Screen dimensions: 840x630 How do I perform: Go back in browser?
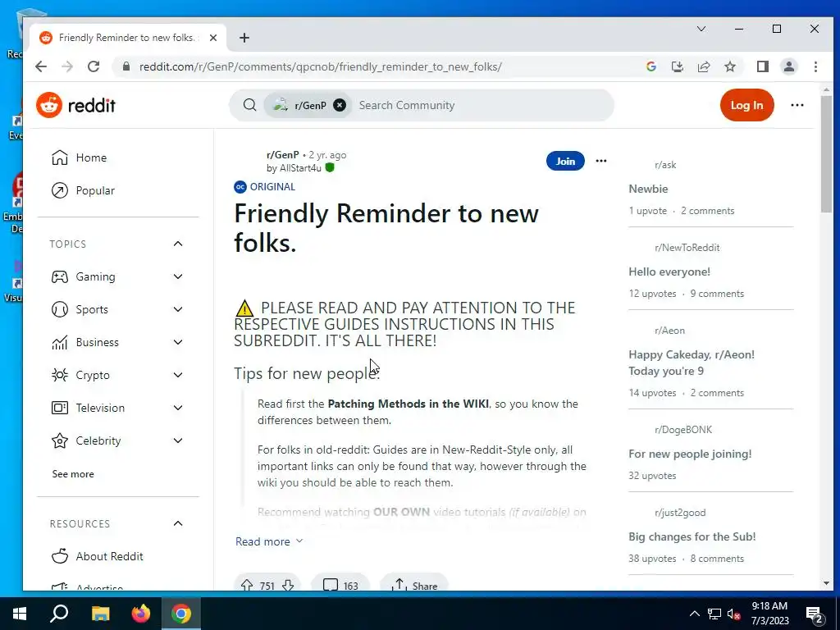(x=41, y=66)
